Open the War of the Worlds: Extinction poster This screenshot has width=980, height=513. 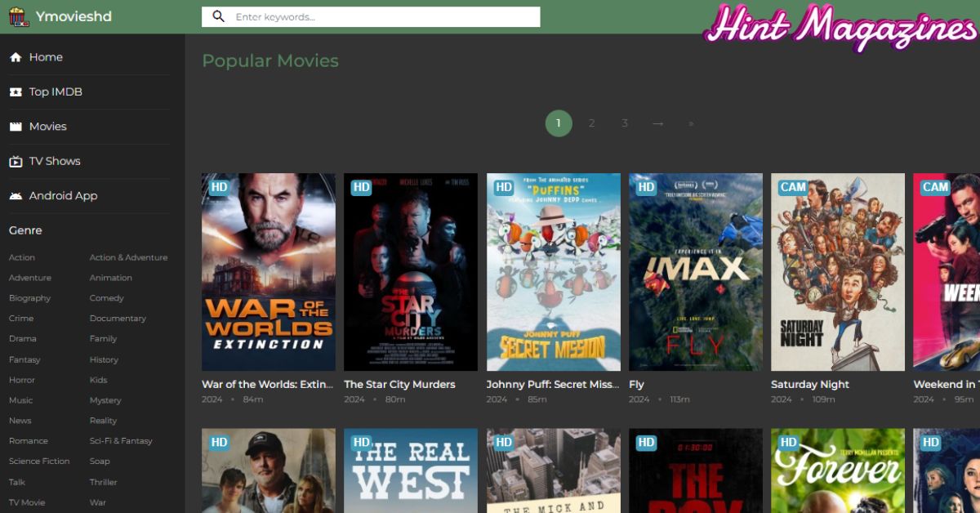(269, 272)
